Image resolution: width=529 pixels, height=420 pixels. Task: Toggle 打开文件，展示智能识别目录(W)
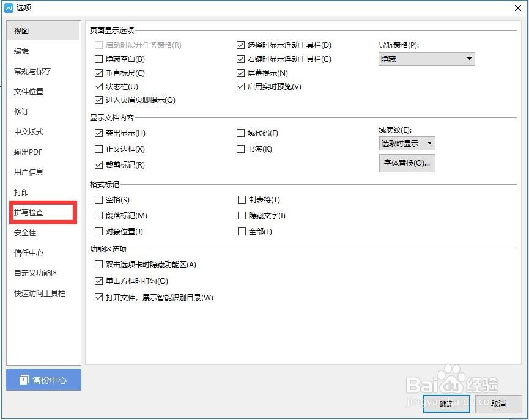(x=98, y=297)
